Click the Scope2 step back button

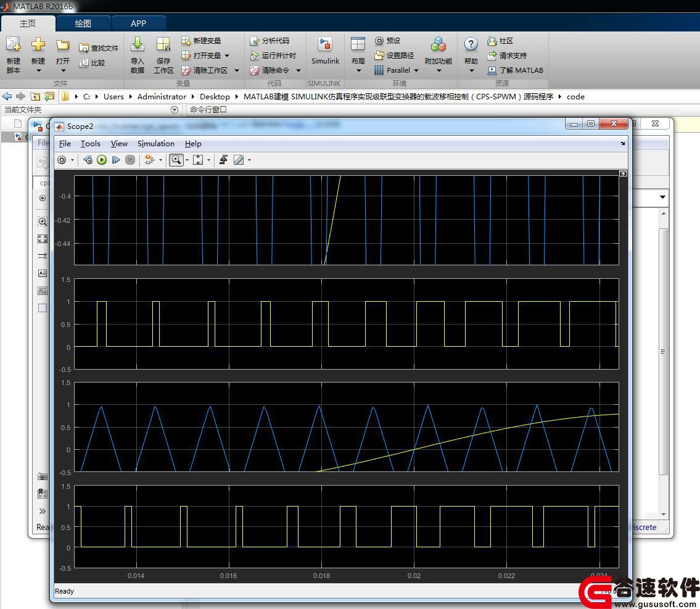pos(88,160)
